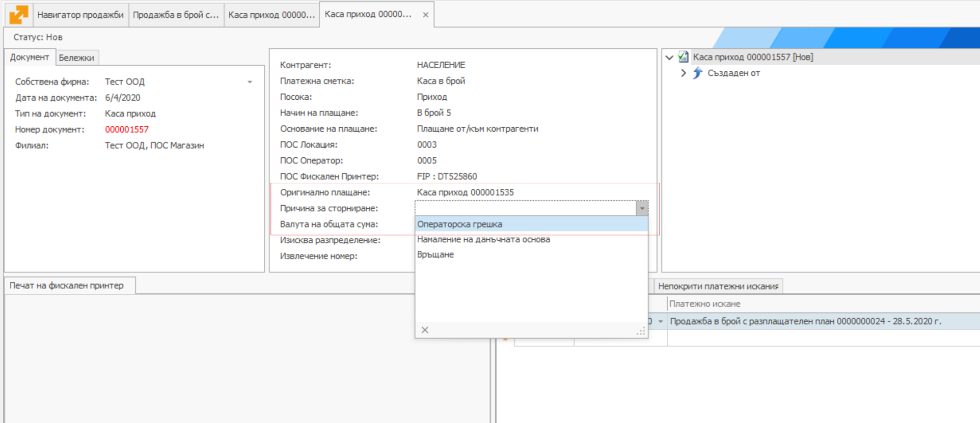Screen dimensions: 980x423
Task: Open the Непокрити платежни искания tab
Action: point(718,286)
